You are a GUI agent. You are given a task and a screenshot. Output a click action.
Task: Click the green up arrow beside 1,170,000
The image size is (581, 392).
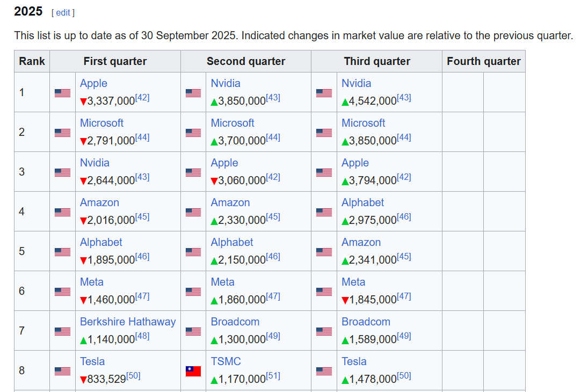[214, 380]
